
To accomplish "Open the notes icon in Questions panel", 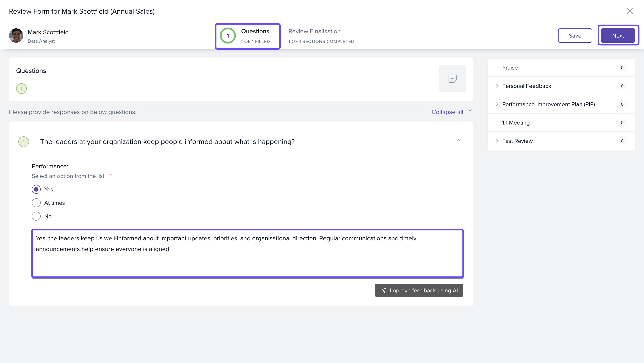I will click(x=452, y=79).
